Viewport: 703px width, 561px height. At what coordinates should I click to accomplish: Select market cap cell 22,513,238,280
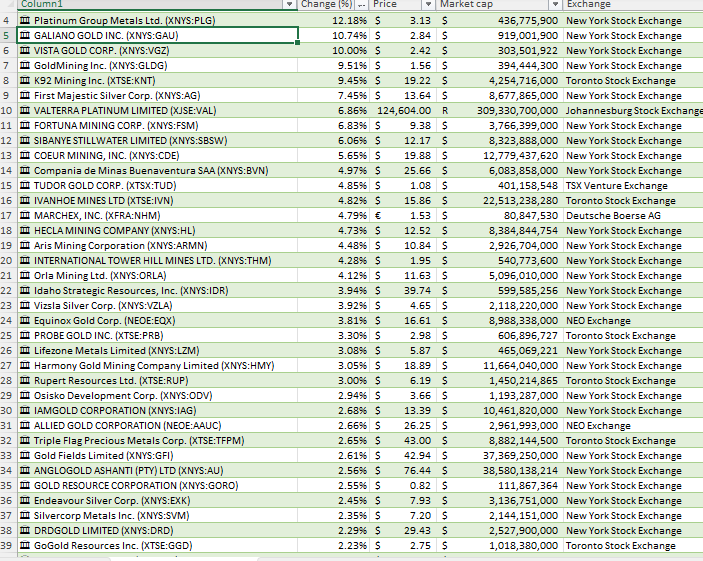pyautogui.click(x=499, y=200)
